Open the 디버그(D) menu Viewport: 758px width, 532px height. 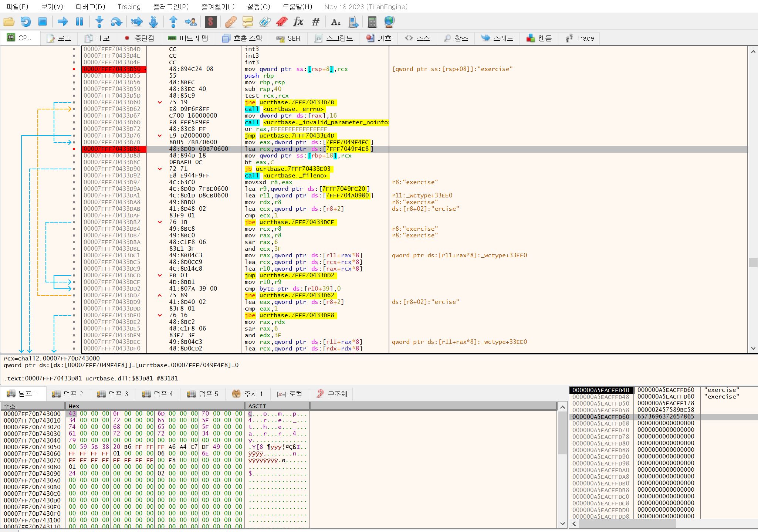pyautogui.click(x=90, y=7)
